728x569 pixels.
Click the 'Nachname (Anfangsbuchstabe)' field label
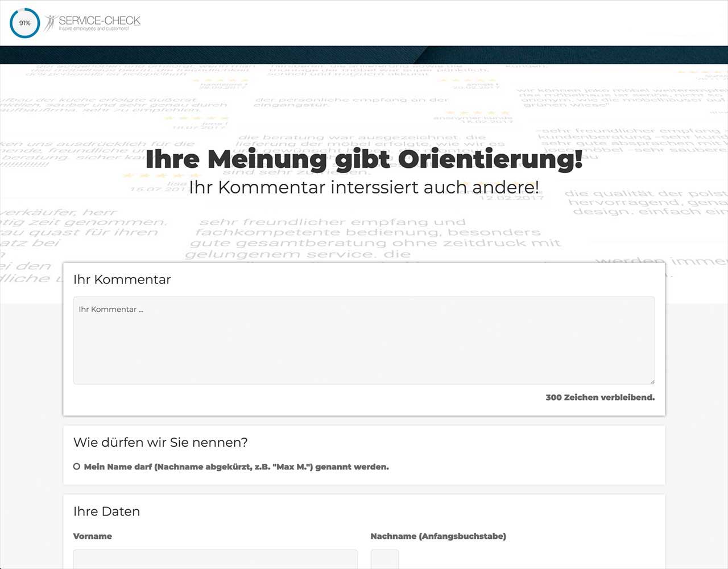[x=438, y=536]
